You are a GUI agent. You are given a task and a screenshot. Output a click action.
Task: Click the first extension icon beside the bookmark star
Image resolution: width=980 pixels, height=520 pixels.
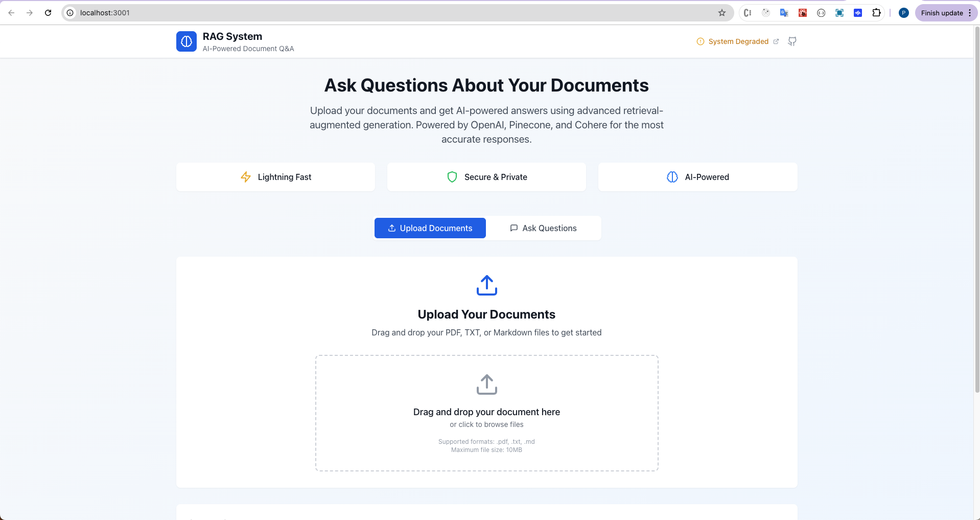tap(748, 13)
